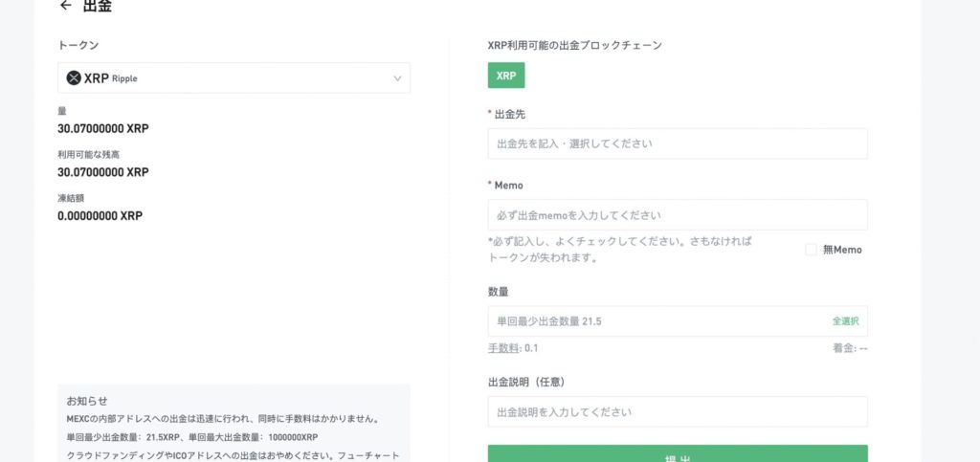Image resolution: width=980 pixels, height=462 pixels.
Task: Click the お知らせ notice heading
Action: click(x=87, y=401)
